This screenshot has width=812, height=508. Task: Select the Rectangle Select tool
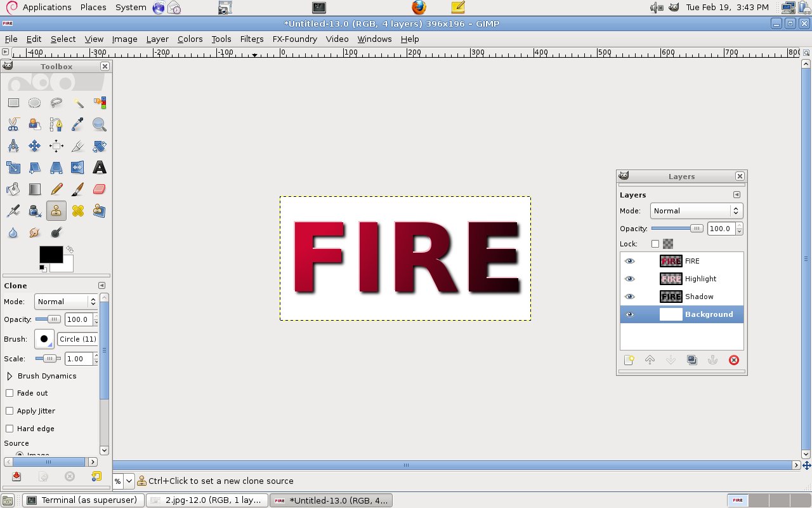(x=13, y=102)
